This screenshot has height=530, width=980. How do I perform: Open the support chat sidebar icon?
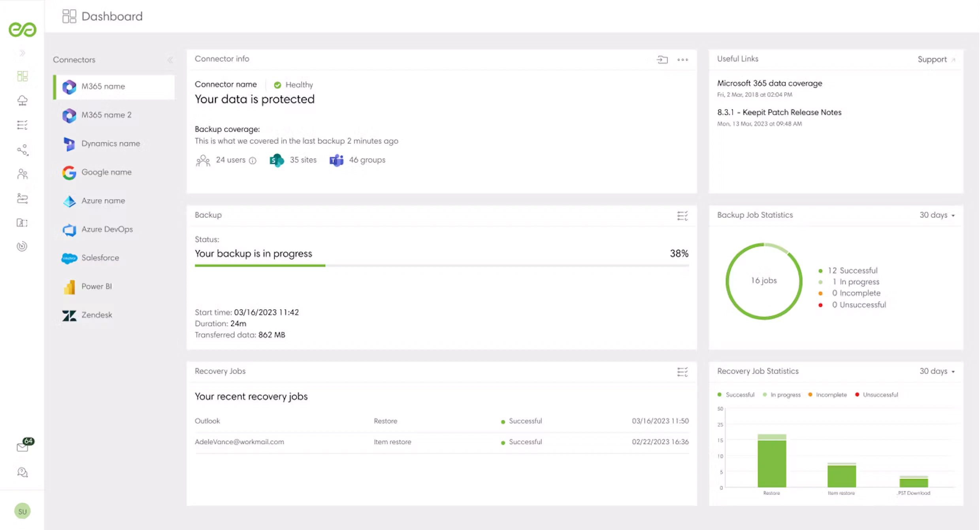point(23,472)
